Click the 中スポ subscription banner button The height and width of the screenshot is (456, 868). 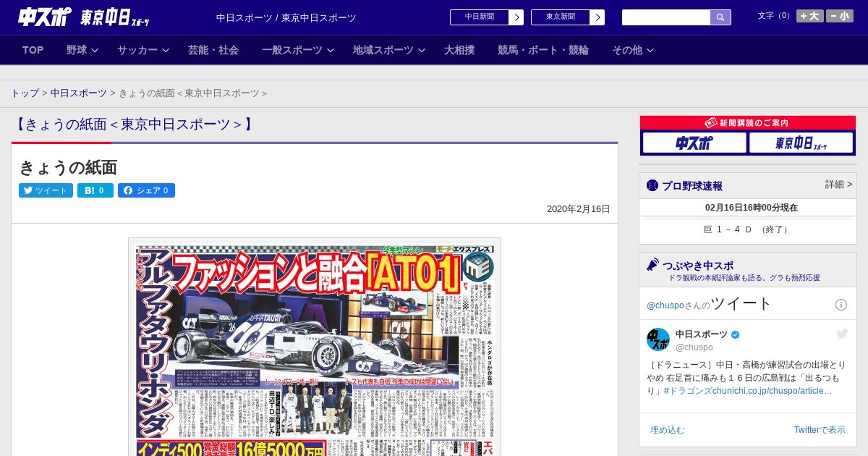694,143
